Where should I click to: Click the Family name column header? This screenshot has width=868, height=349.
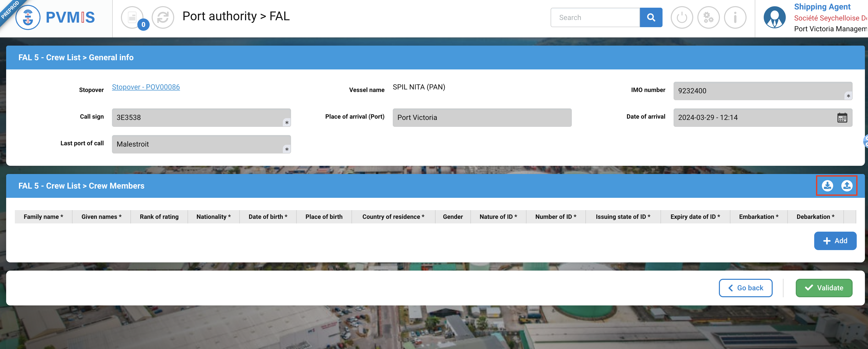tap(43, 217)
